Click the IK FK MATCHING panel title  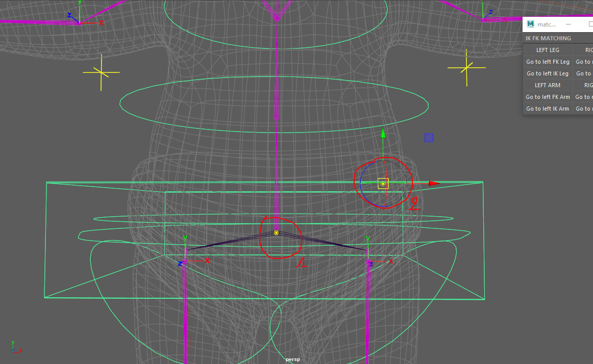tap(548, 38)
